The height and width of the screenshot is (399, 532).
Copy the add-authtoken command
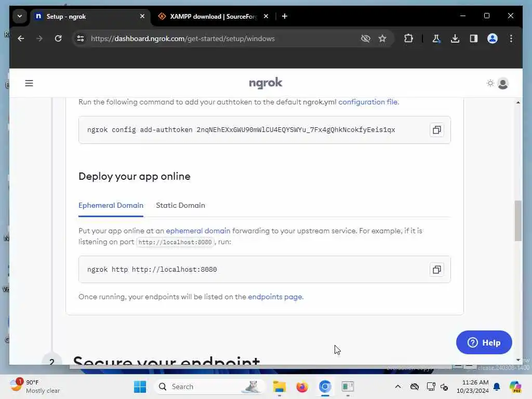[436, 130]
